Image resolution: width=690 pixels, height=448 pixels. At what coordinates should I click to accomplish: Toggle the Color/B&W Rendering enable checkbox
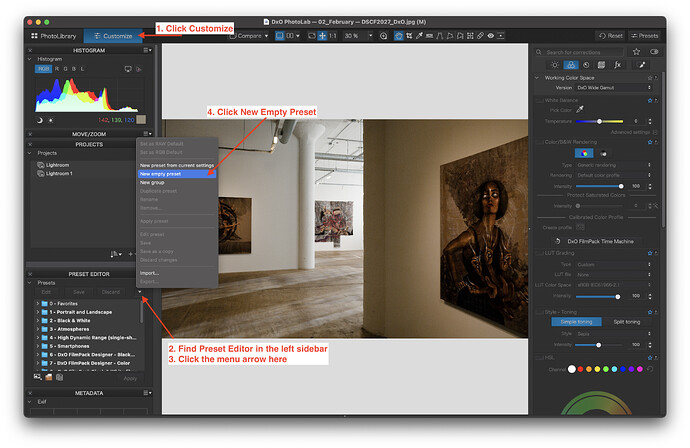point(540,142)
